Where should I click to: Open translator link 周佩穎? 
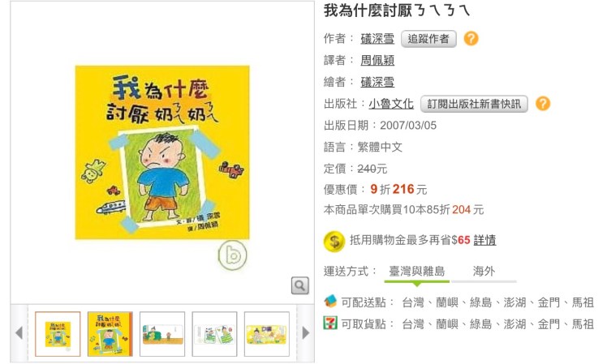click(x=377, y=60)
